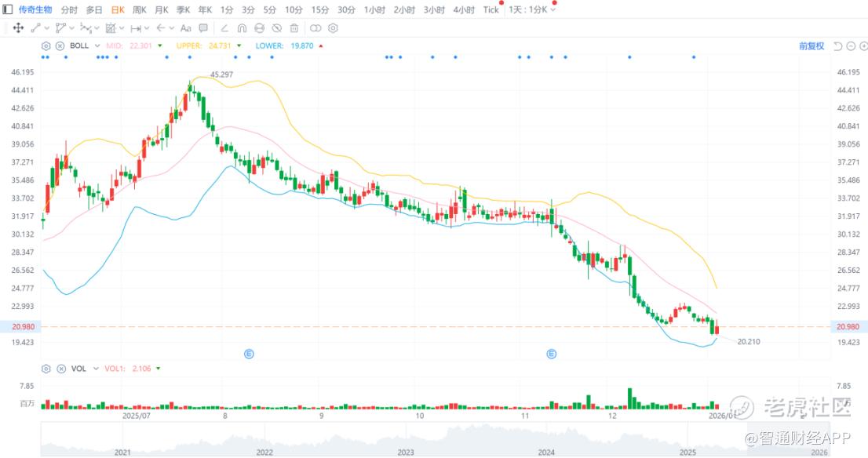Click 传奇生物 stock name

tap(35, 10)
